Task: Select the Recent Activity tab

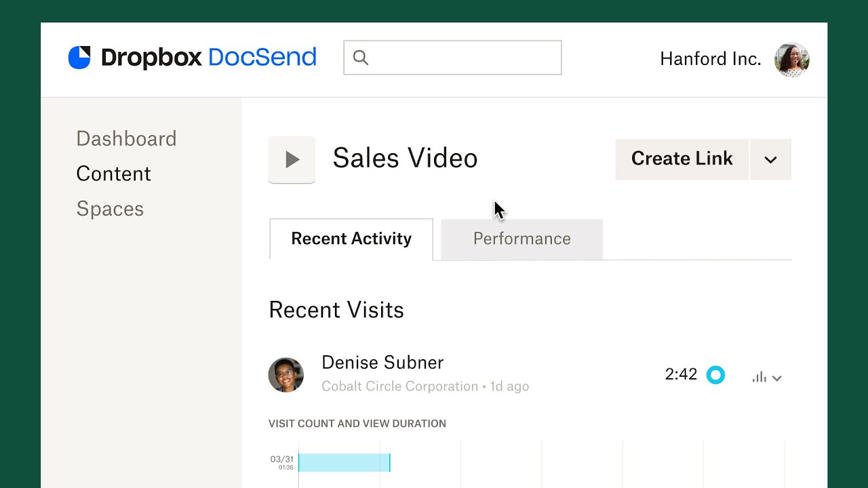Action: (351, 239)
